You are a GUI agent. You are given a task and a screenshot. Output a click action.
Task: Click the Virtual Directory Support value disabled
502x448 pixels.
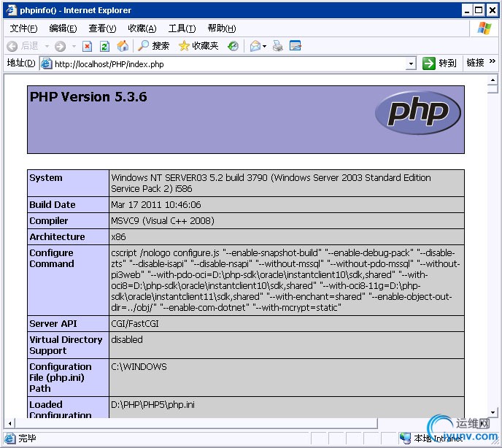click(x=127, y=339)
